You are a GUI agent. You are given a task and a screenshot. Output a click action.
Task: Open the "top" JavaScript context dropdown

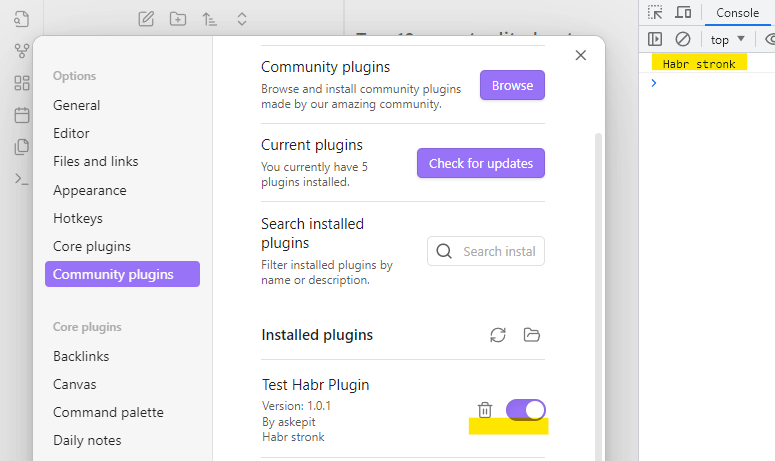tap(728, 40)
